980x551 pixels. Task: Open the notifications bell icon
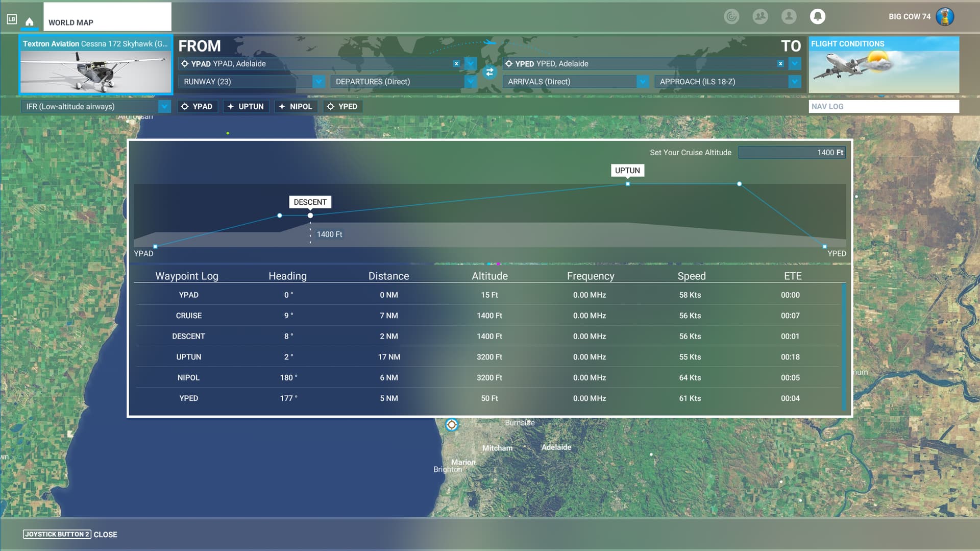pyautogui.click(x=817, y=16)
